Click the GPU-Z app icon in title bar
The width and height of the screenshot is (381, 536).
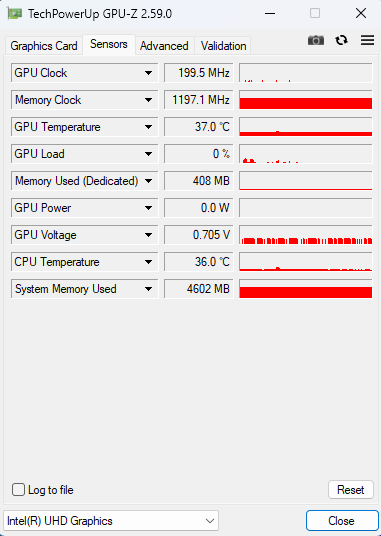(15, 14)
